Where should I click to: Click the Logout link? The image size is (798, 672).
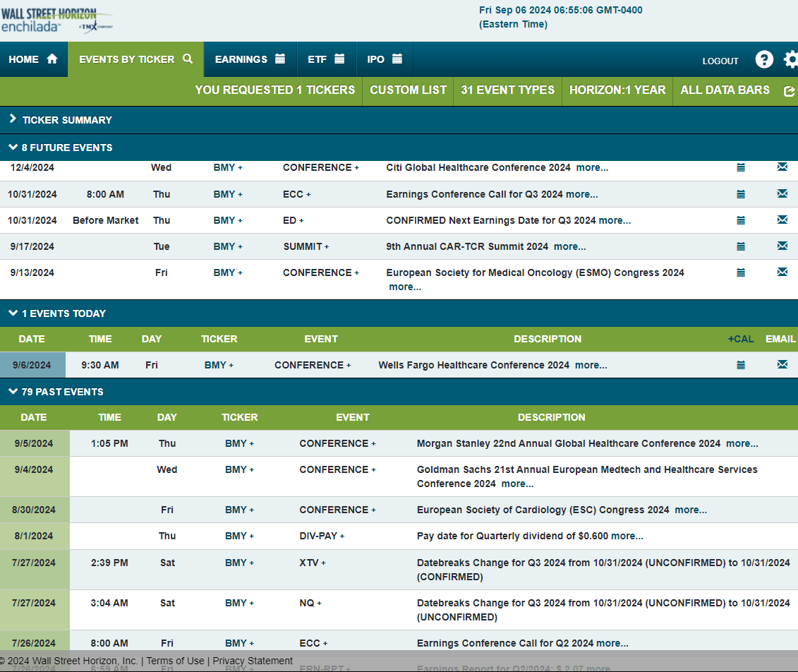tap(720, 61)
